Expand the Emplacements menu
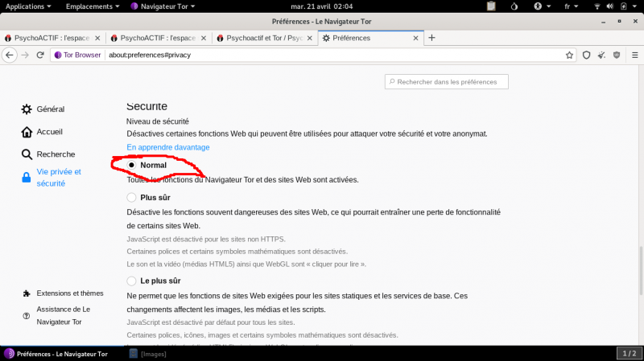The height and width of the screenshot is (361, 644). 93,6
